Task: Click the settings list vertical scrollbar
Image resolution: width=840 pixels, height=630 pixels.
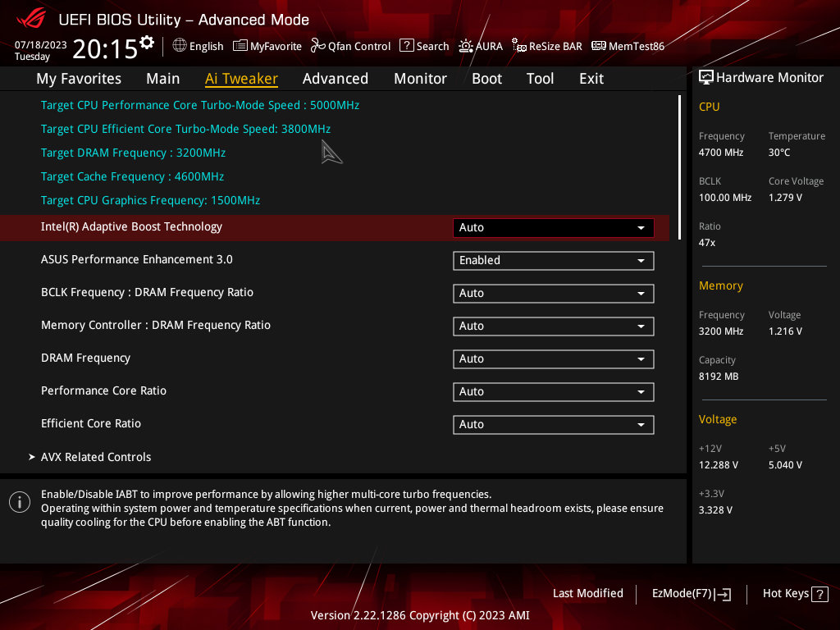Action: (679, 167)
